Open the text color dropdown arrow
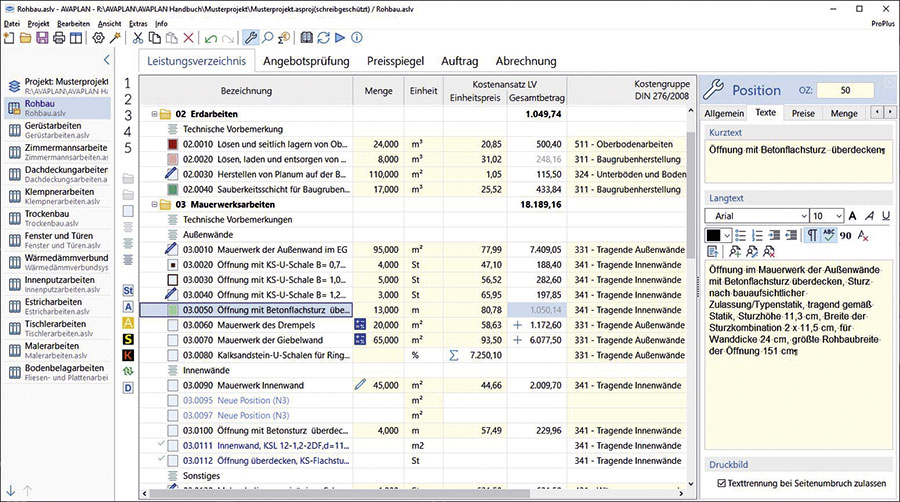The height and width of the screenshot is (502, 900). pyautogui.click(x=727, y=235)
